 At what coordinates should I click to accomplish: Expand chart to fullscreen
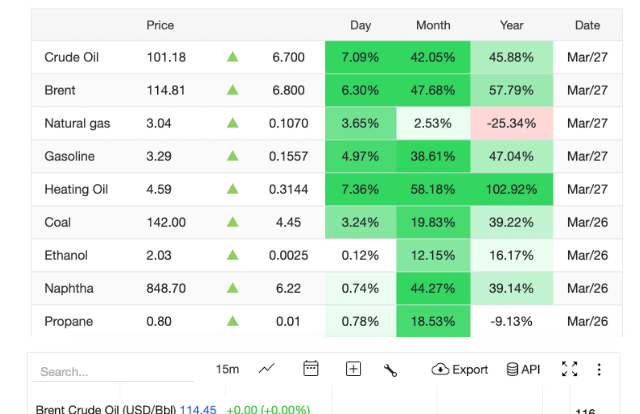click(x=570, y=369)
